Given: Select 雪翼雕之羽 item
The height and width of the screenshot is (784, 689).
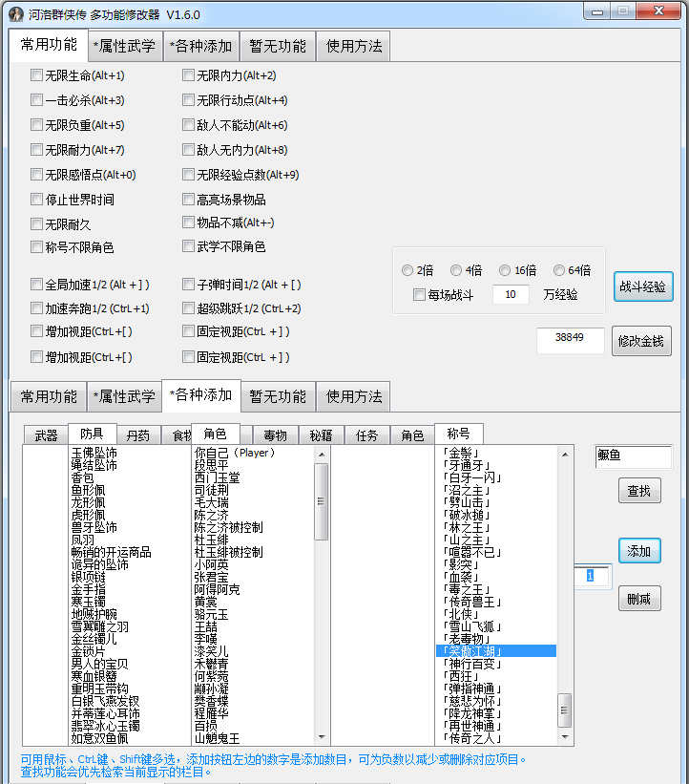Looking at the screenshot, I should pos(99,626).
